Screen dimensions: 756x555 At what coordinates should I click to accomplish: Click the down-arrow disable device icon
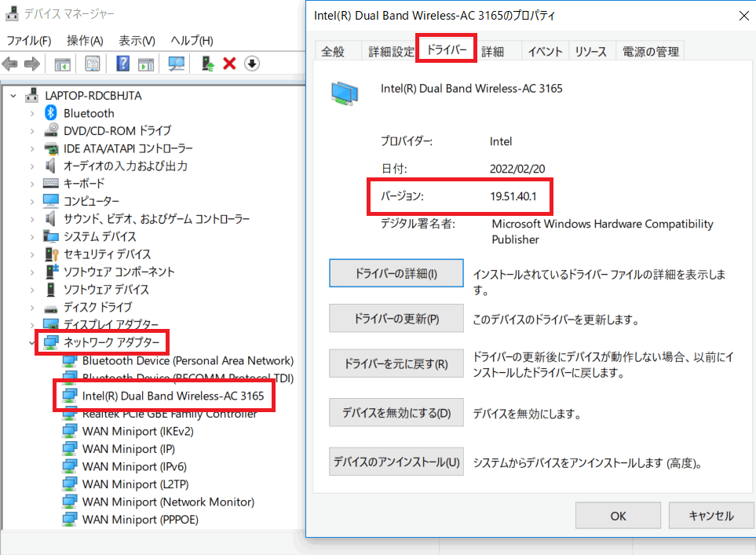[252, 64]
